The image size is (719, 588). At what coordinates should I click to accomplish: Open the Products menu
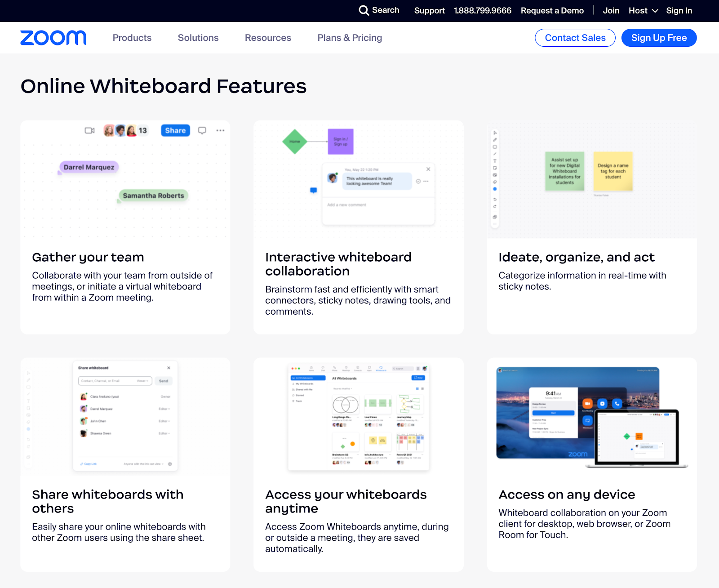click(x=132, y=38)
